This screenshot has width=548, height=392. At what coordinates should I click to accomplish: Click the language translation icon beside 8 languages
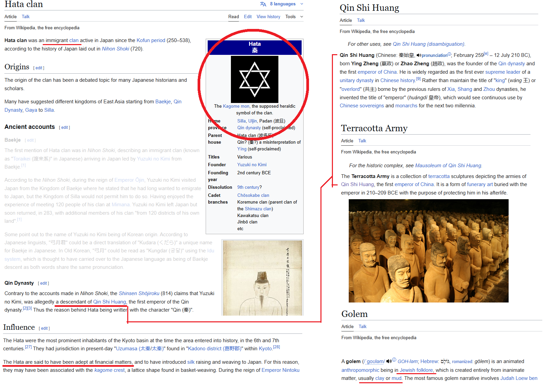click(x=263, y=4)
